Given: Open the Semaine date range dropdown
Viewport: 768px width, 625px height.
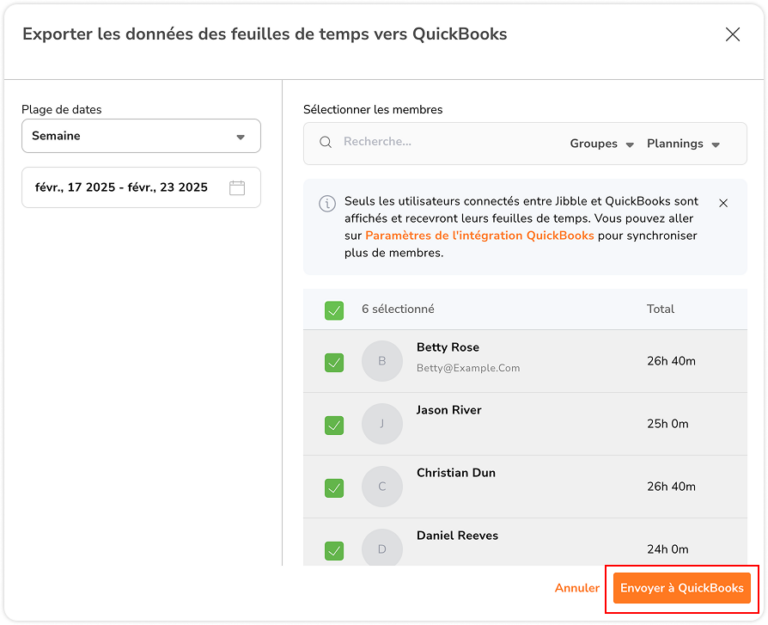Looking at the screenshot, I should [141, 136].
